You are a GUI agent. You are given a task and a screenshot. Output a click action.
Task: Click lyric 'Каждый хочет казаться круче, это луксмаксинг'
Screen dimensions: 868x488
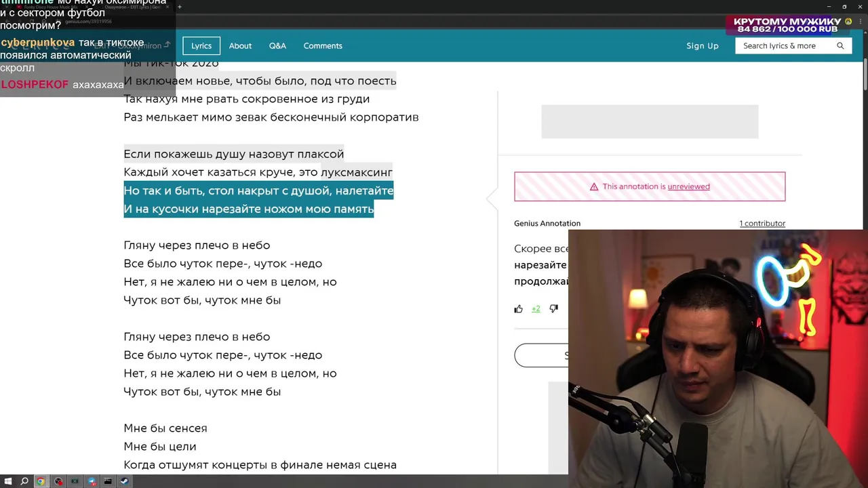coord(258,172)
